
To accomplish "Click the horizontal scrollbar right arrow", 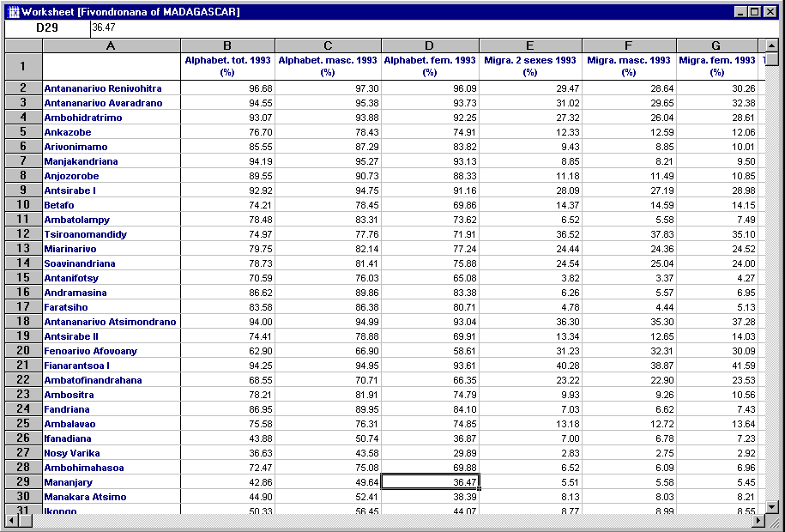I will click(x=758, y=521).
